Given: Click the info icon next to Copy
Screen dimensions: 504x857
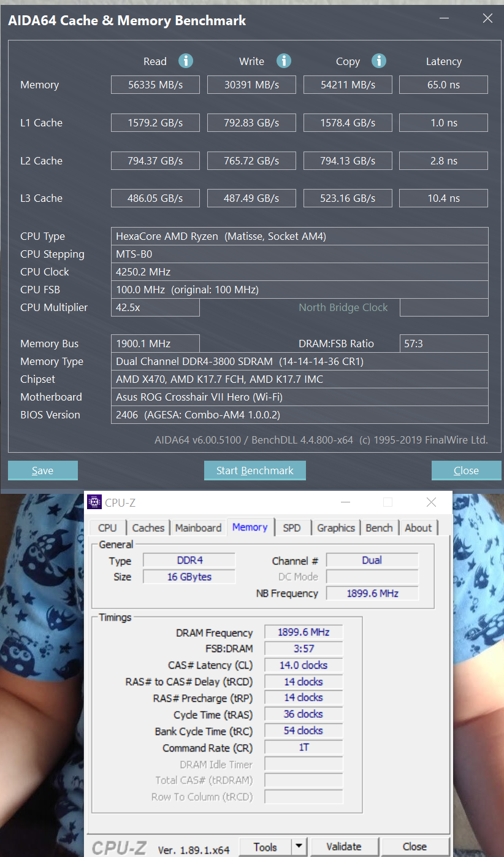Looking at the screenshot, I should pyautogui.click(x=379, y=61).
